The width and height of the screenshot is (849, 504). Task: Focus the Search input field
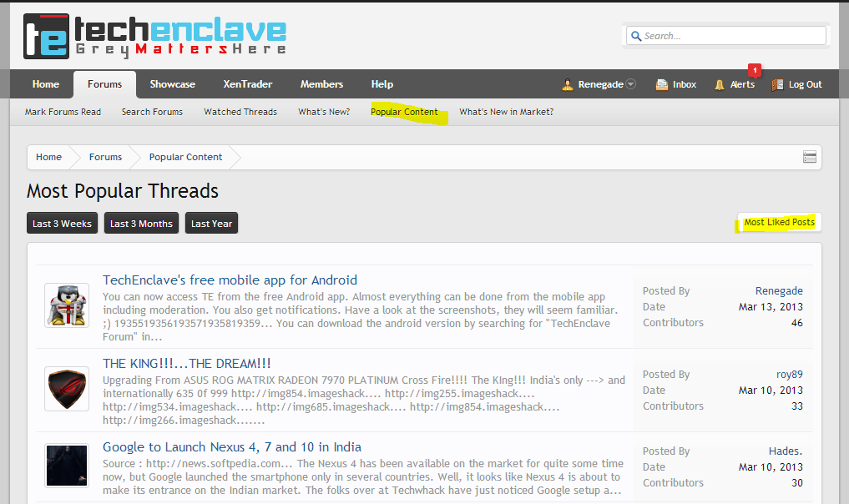[x=726, y=36]
